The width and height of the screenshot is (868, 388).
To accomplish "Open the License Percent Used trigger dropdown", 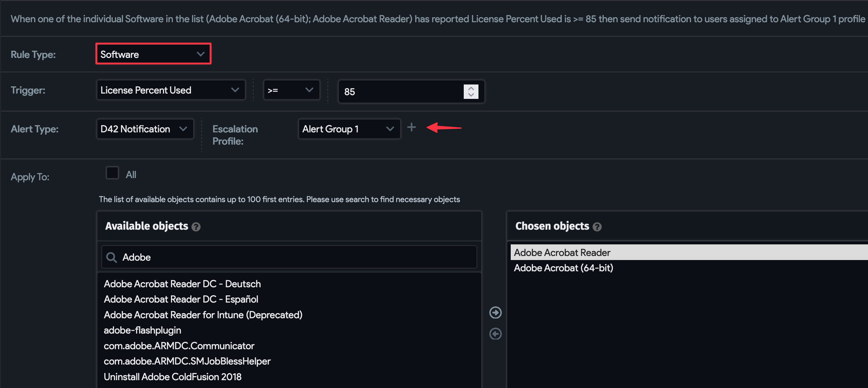I will (x=171, y=90).
